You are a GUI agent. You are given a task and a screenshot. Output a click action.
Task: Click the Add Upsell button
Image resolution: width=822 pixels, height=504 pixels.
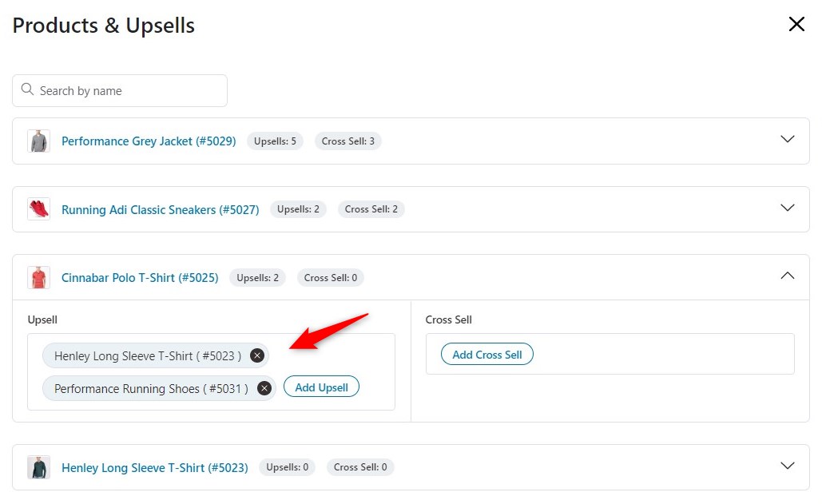321,387
